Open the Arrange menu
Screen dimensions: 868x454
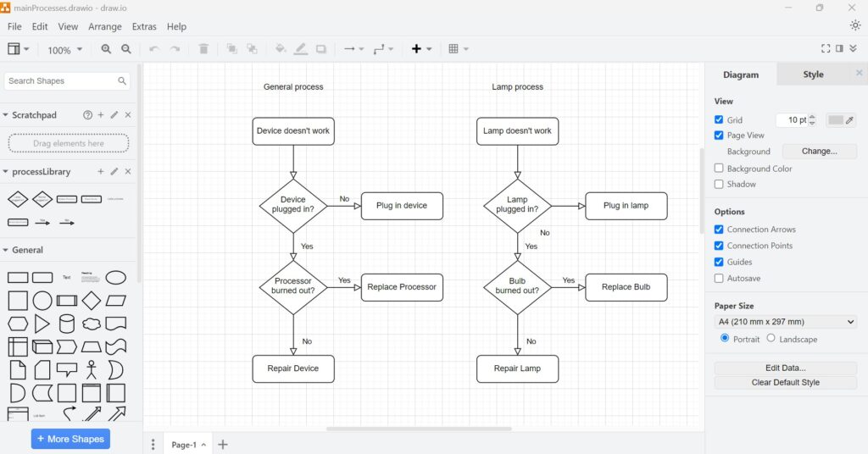coord(105,27)
